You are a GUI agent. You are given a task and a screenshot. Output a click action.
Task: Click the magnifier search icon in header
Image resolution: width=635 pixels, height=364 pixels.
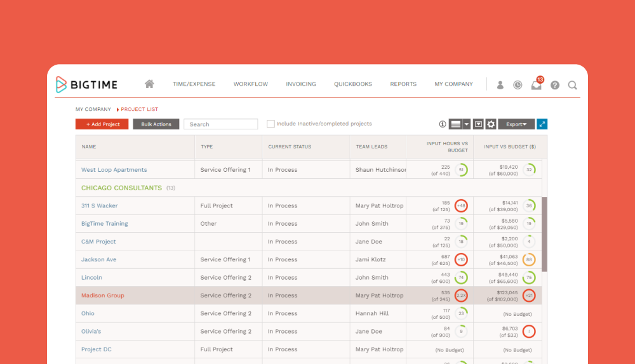(x=572, y=85)
